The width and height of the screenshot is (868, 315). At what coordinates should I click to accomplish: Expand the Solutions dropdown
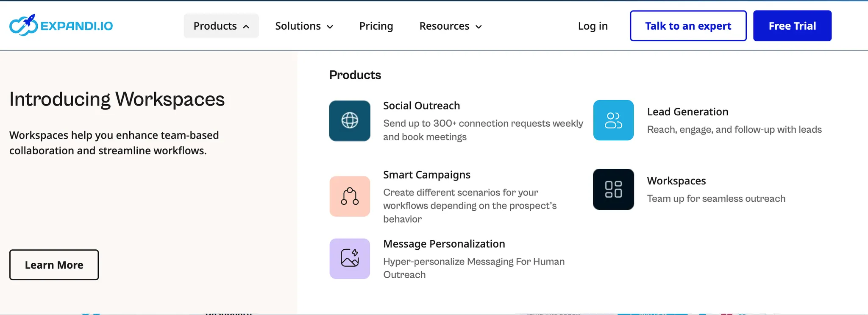(x=304, y=26)
